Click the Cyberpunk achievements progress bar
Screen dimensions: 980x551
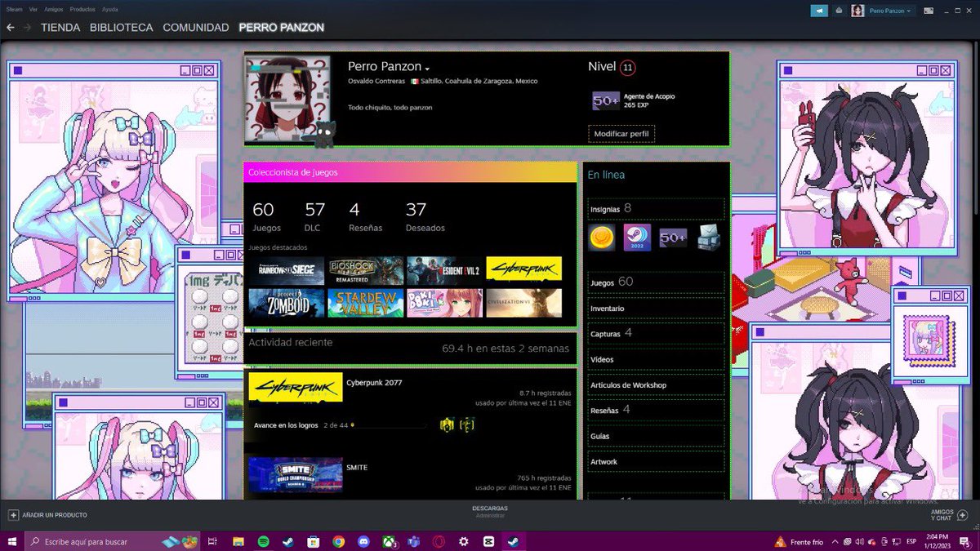click(390, 425)
